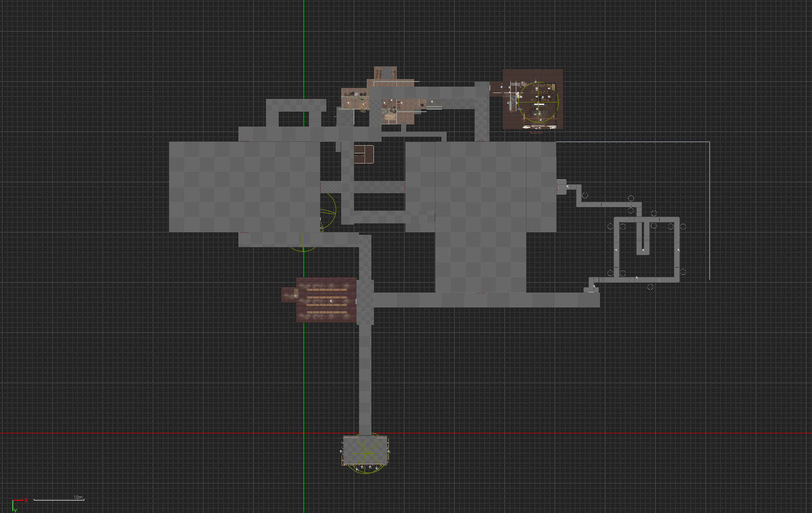Select the small alcove left of the bench room
This screenshot has height=513, width=812.
[289, 294]
